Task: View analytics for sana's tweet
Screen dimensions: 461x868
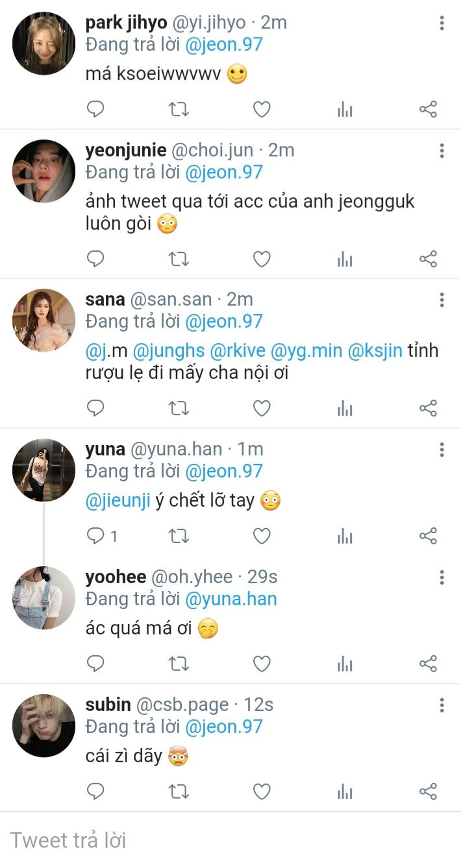Action: point(345,408)
